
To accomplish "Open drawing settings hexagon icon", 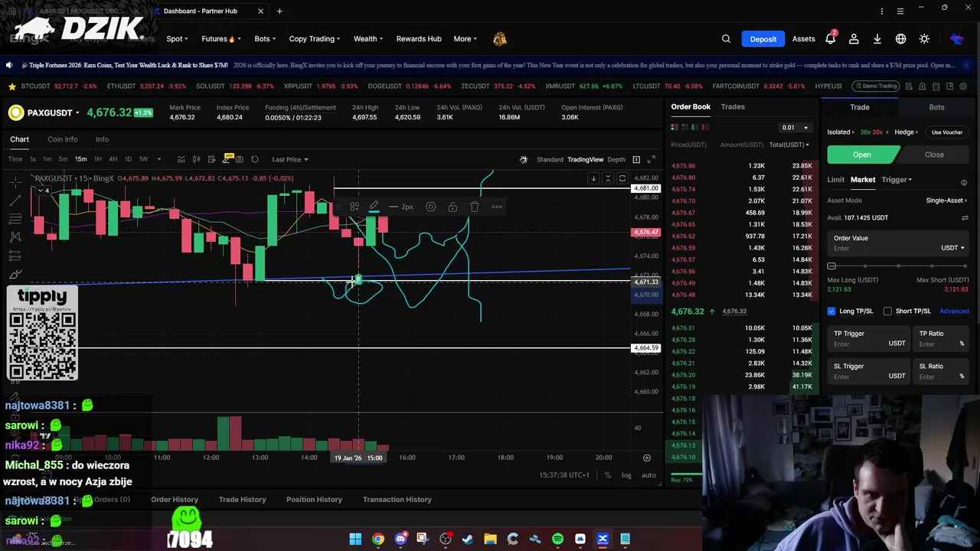I will 430,207.
